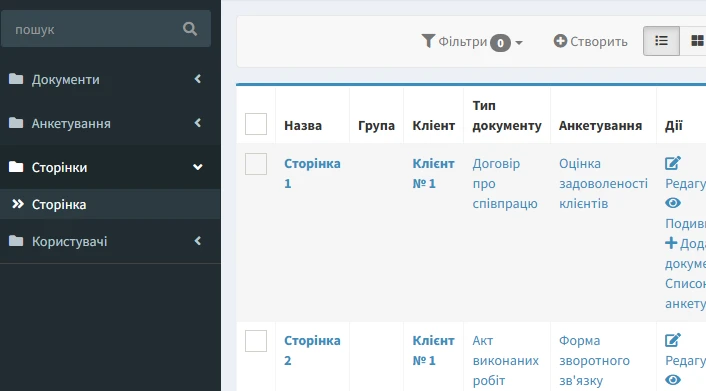Click the Назва column header
Image resolution: width=706 pixels, height=391 pixels.
click(303, 125)
